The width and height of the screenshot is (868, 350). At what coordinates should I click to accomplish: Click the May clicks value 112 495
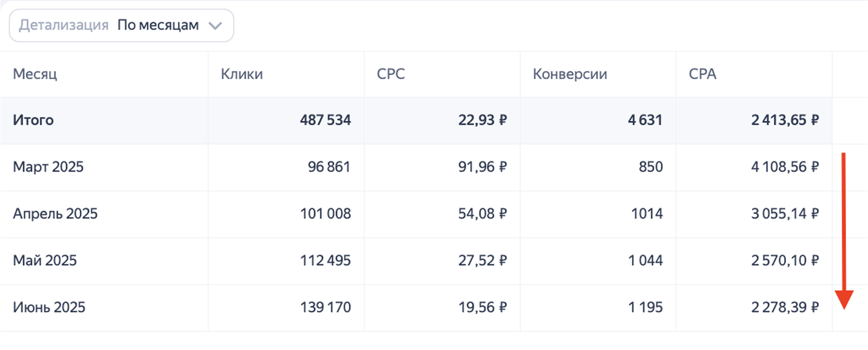coord(325,261)
